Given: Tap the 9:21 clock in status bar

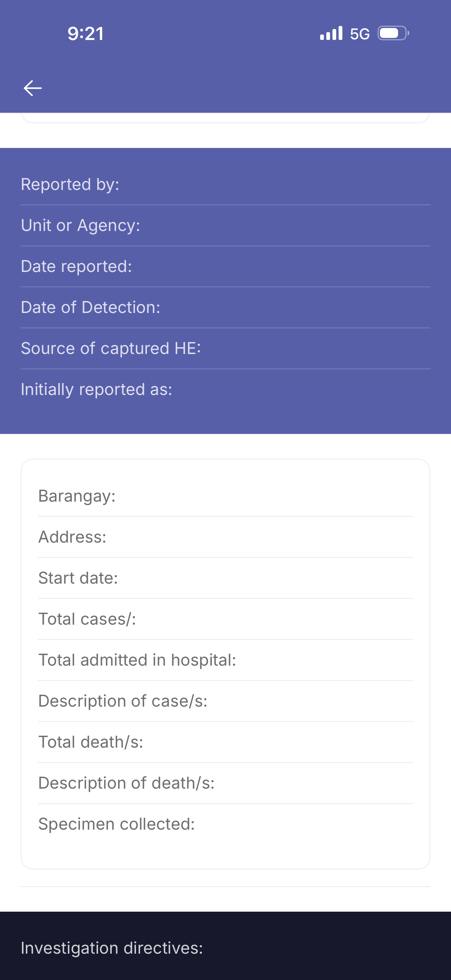Looking at the screenshot, I should (85, 34).
